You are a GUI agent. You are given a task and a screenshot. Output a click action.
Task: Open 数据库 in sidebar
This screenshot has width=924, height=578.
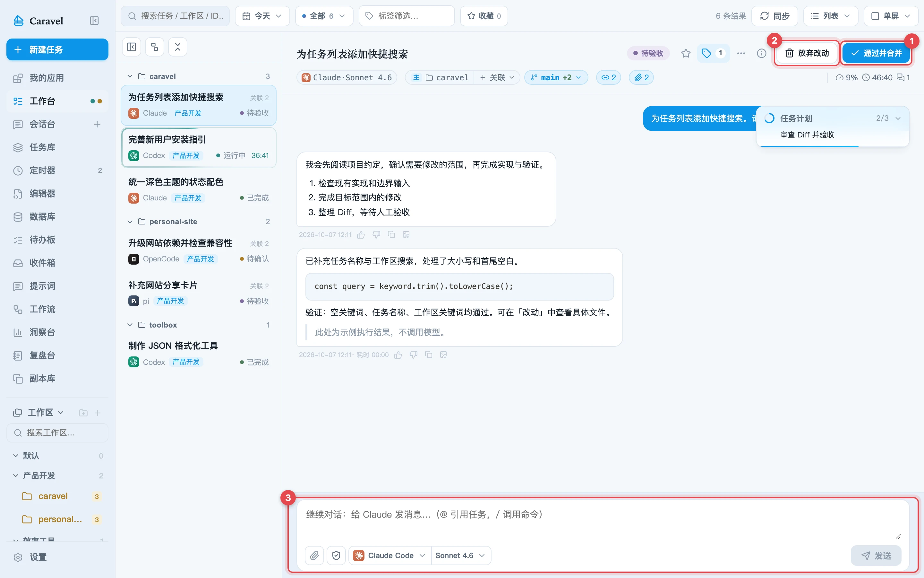pos(57,217)
